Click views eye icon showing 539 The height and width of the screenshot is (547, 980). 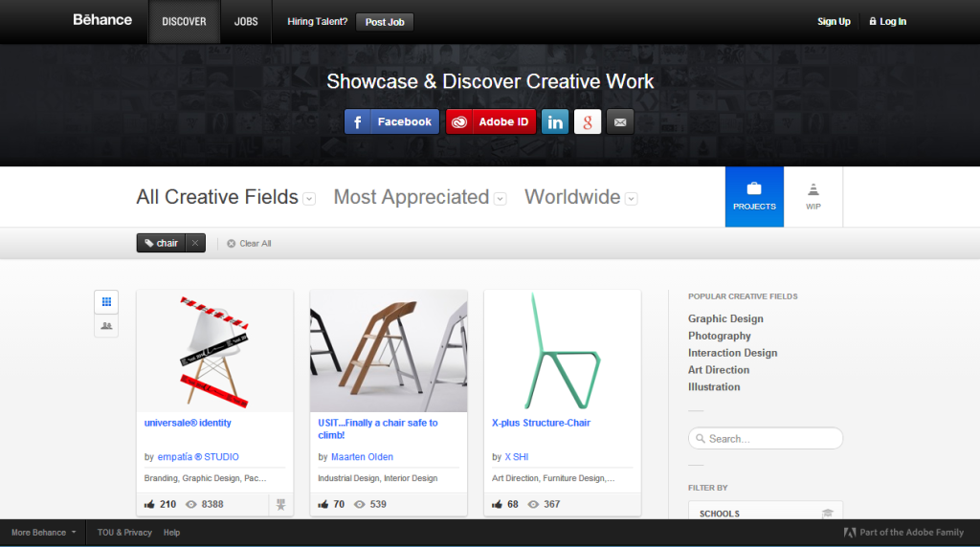click(x=360, y=504)
